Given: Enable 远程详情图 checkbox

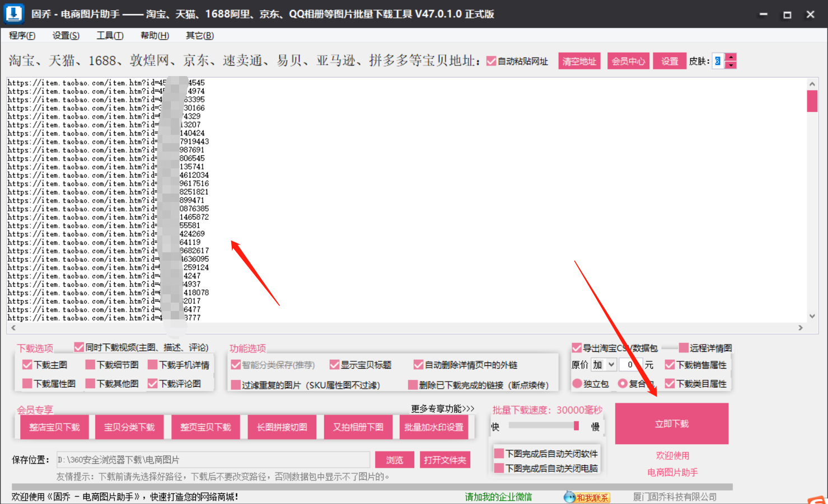Looking at the screenshot, I should click(684, 348).
